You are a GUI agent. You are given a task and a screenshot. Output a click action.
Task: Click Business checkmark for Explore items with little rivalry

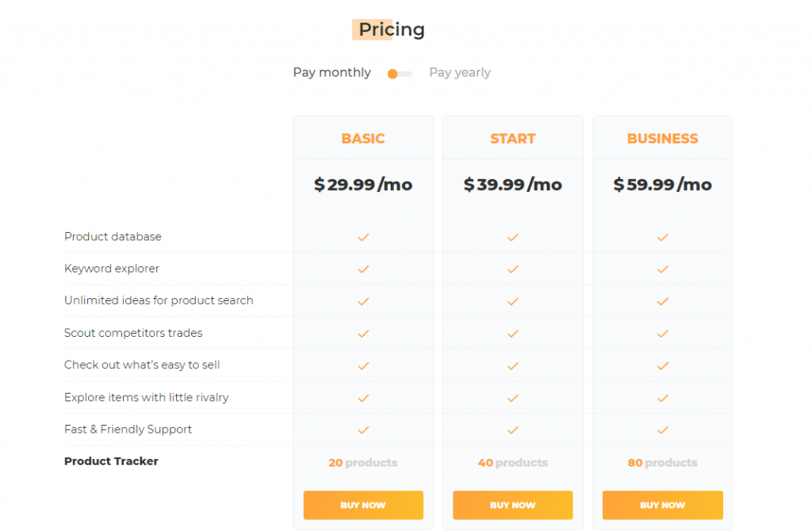pos(662,398)
